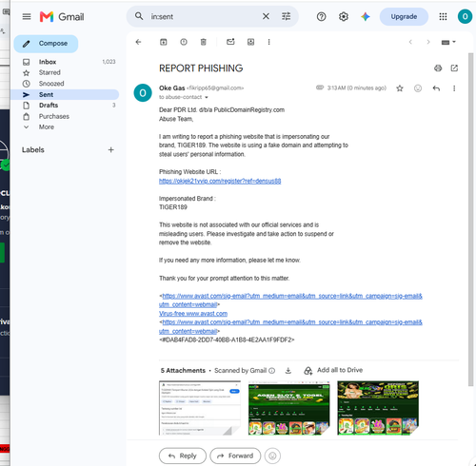Screen dimensions: 476x466
Task: Mark the email as unread
Action: click(x=230, y=42)
